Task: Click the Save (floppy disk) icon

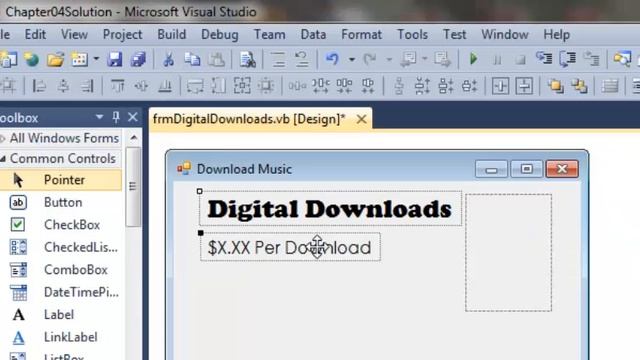Action: [x=115, y=60]
